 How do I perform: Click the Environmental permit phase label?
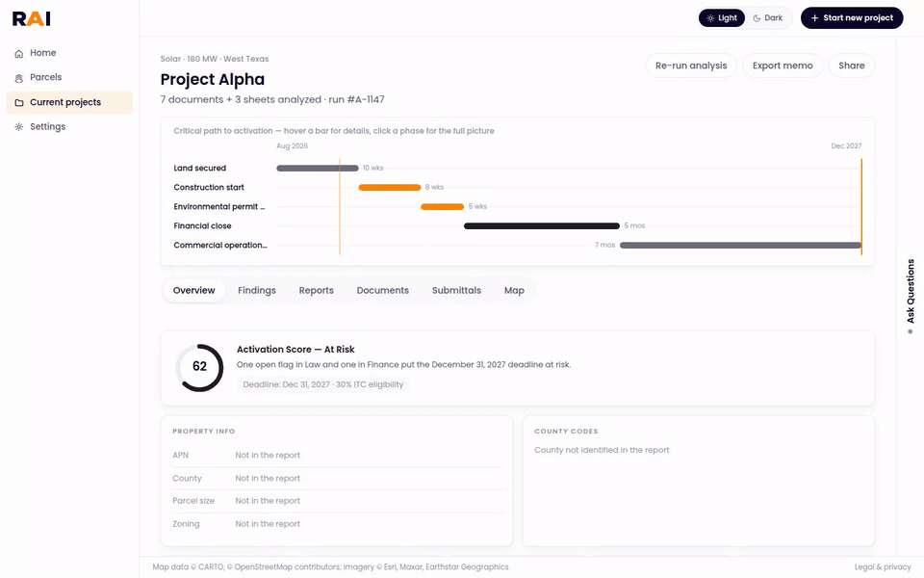(x=219, y=206)
